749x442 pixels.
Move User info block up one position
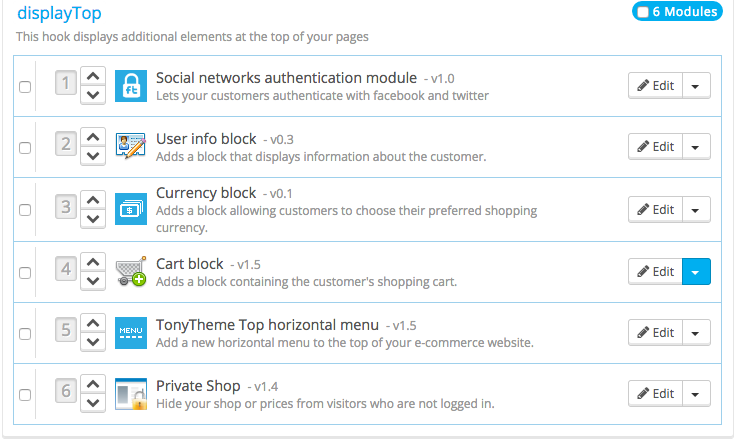(93, 137)
